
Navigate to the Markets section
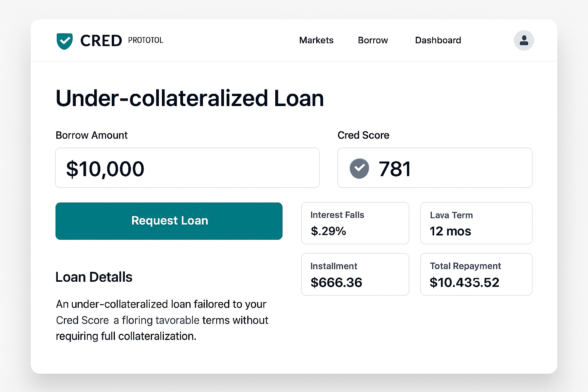[x=316, y=40]
